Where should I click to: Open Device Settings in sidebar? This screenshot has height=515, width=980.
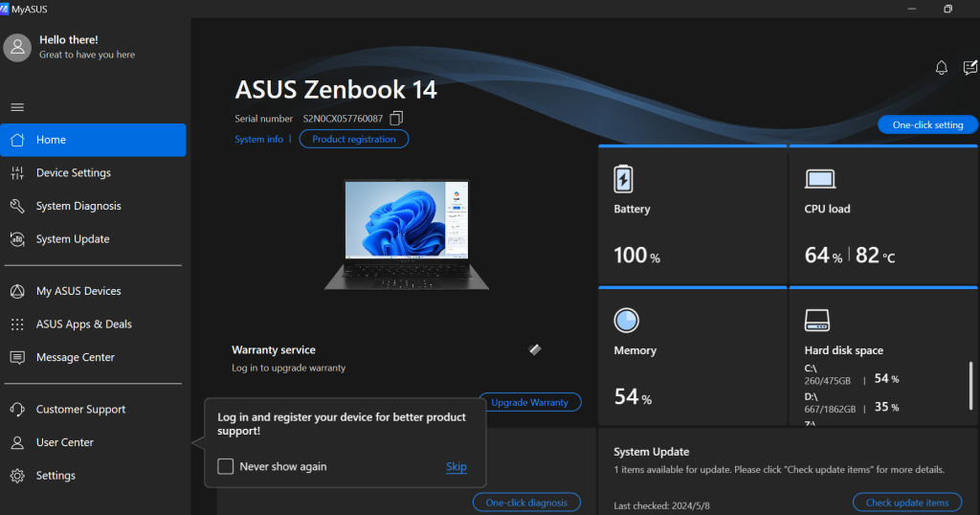(x=74, y=173)
